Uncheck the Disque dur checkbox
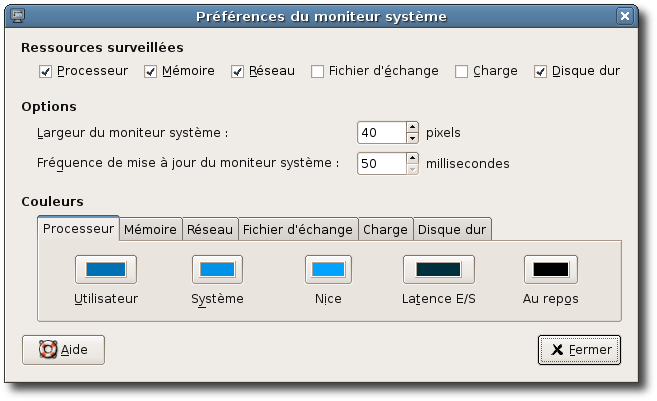Viewport: 657px width, 401px height. [541, 71]
